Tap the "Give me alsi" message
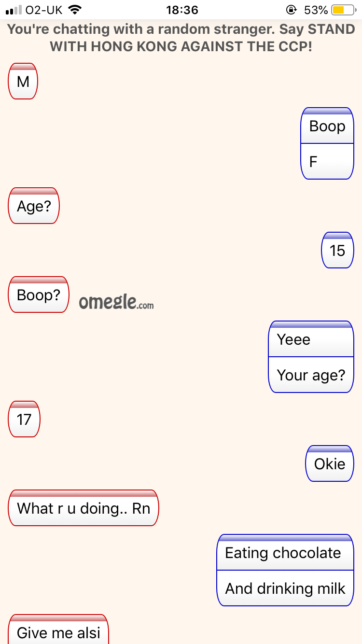Screen dimensions: 362x644 pos(58,630)
